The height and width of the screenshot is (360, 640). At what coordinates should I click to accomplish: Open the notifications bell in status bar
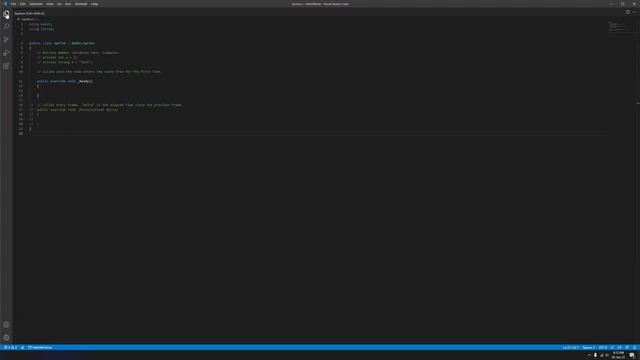click(634, 348)
